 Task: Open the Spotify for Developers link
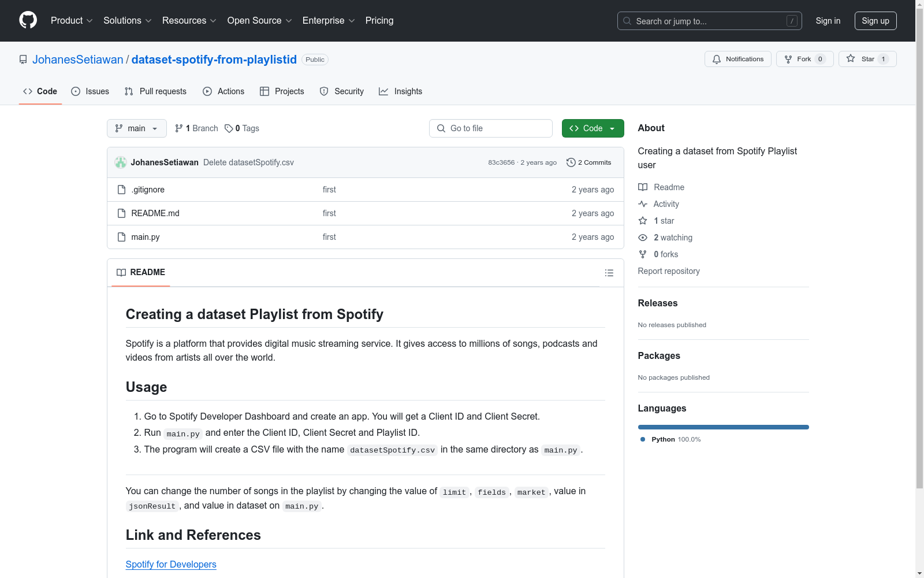point(171,564)
